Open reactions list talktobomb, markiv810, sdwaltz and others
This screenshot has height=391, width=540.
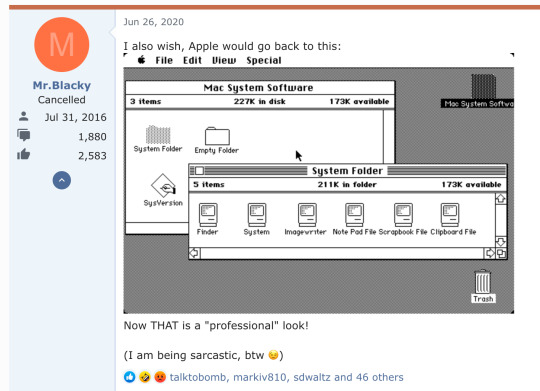[287, 377]
